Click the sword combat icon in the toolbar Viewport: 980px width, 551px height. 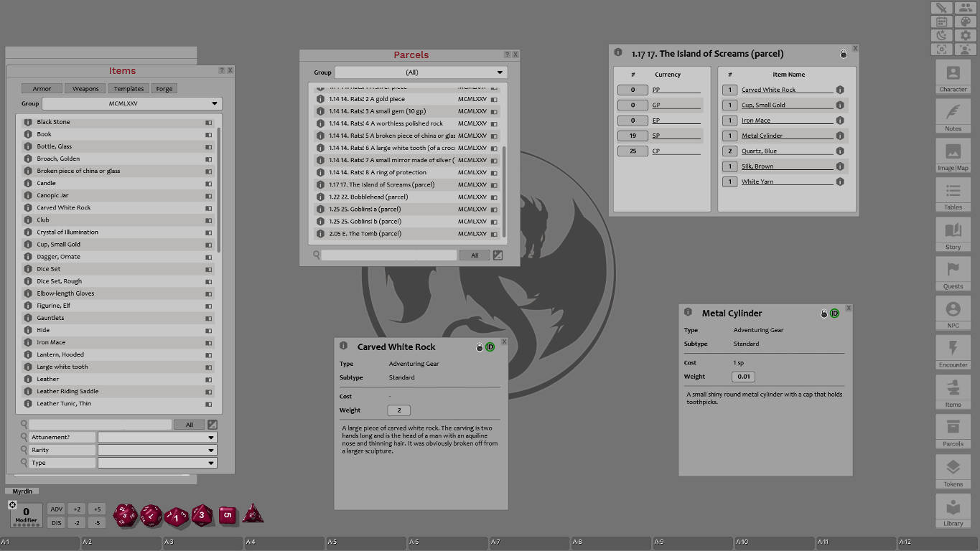941,7
